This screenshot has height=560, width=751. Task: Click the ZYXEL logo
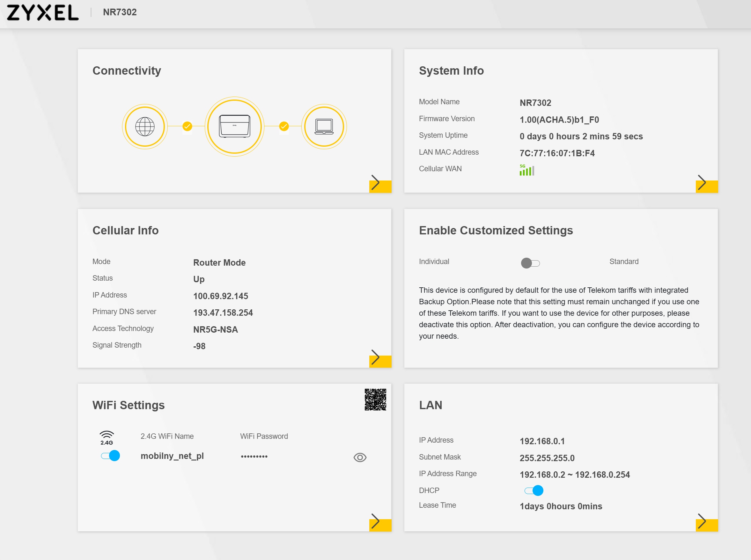pos(43,12)
